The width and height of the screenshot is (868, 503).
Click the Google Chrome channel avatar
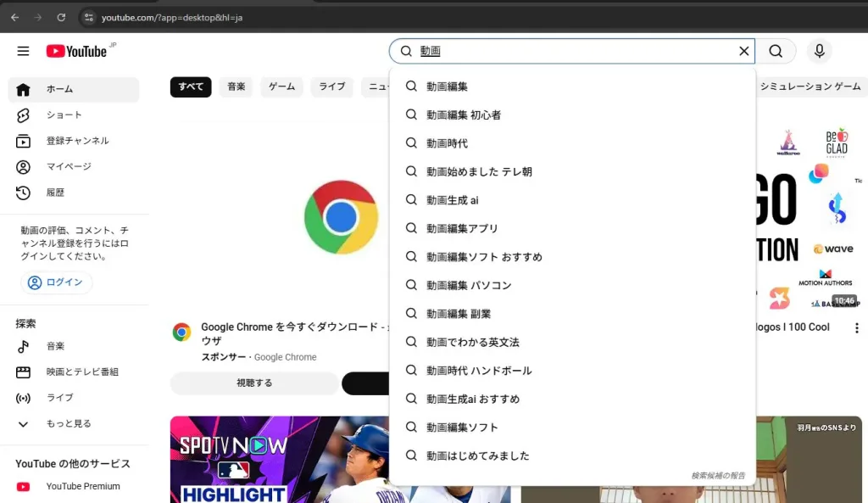[x=181, y=332]
